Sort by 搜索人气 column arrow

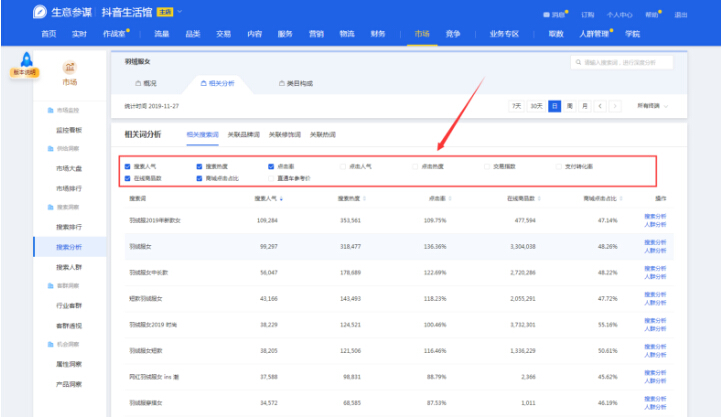click(x=281, y=198)
